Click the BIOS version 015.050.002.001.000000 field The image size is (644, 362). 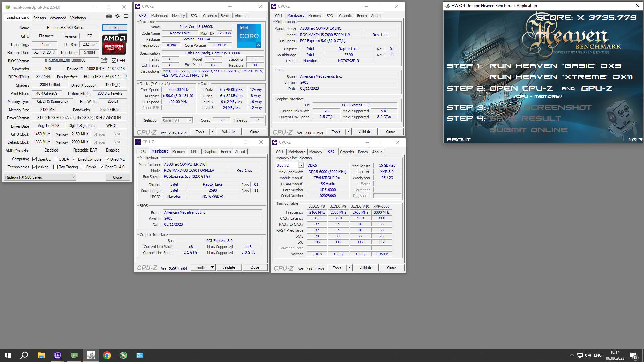pyautogui.click(x=65, y=61)
